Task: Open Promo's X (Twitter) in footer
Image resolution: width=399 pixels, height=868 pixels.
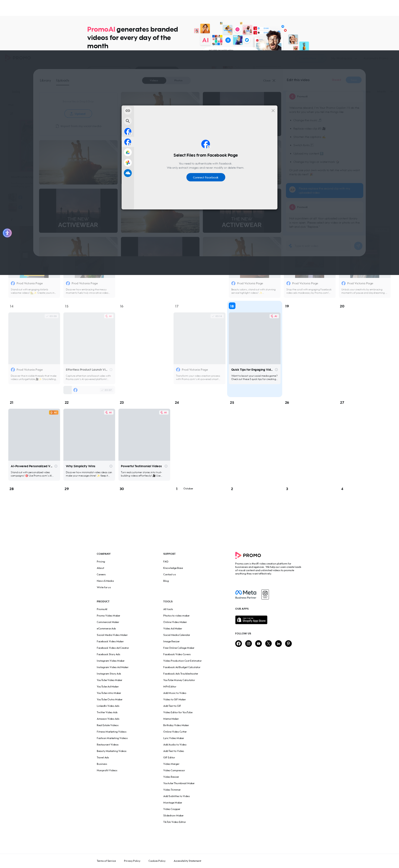Action: pos(268,644)
